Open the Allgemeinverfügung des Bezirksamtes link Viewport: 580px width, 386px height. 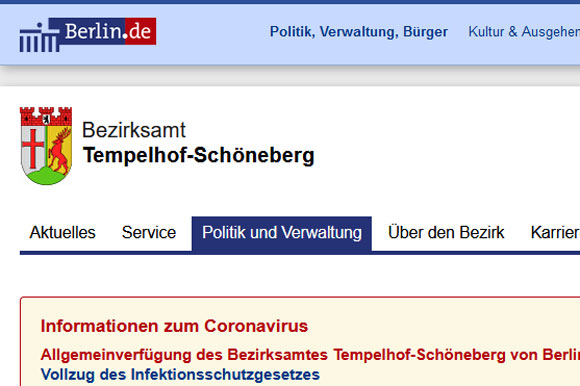(x=310, y=355)
